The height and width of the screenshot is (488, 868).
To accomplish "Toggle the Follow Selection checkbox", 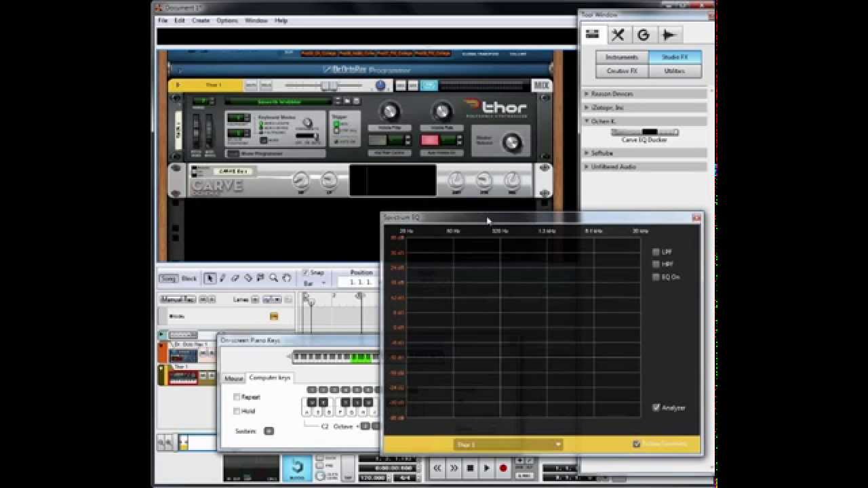I will [636, 444].
